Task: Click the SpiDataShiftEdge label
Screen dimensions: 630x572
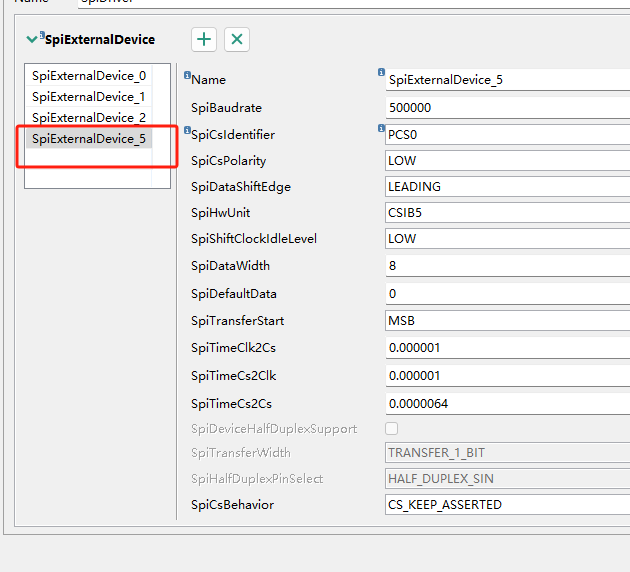Action: (241, 187)
